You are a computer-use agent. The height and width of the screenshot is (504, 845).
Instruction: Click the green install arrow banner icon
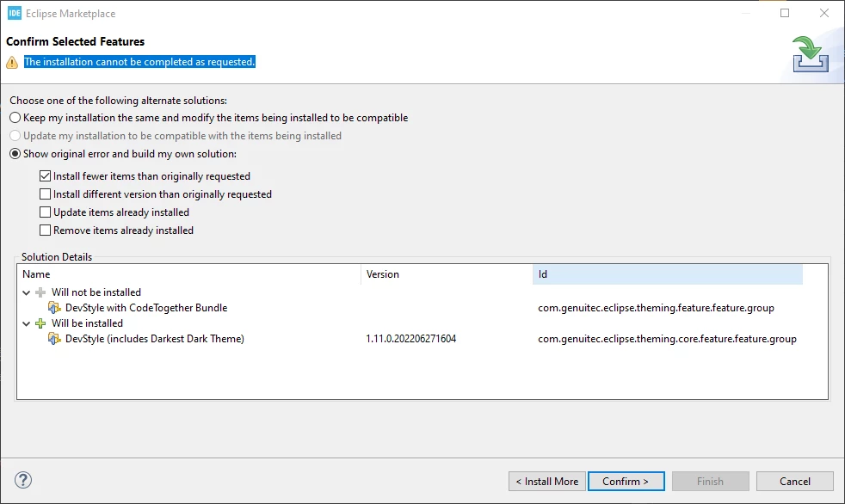point(810,54)
